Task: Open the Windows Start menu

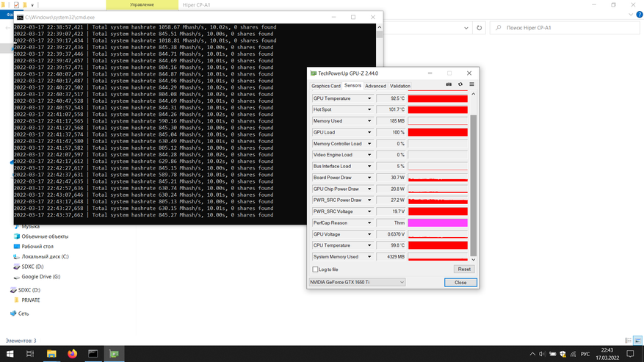Action: point(10,354)
